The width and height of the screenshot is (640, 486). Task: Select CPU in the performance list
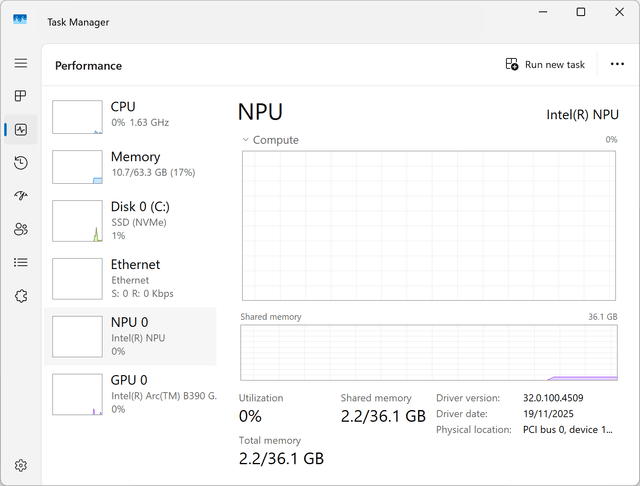(x=130, y=117)
